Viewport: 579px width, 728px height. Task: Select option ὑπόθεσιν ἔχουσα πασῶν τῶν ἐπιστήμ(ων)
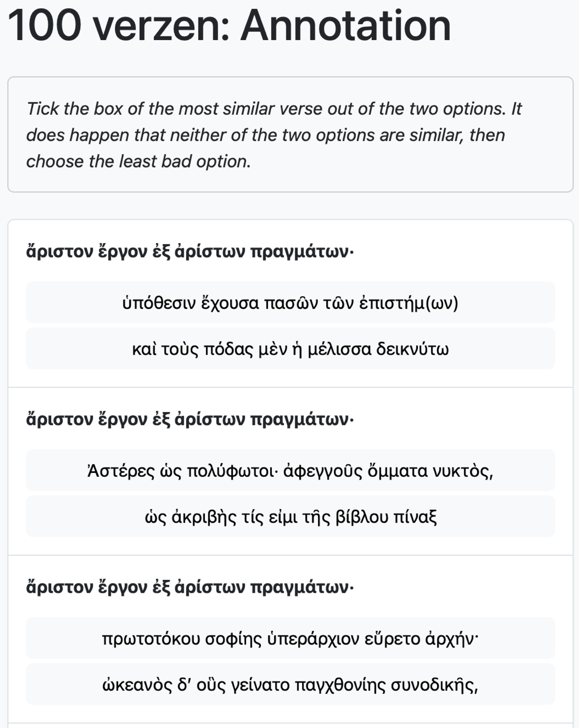pos(290,302)
